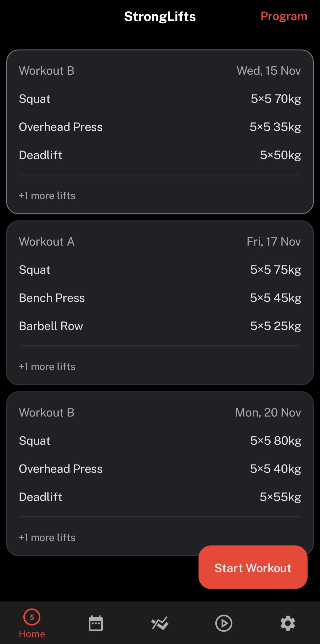Select Overhead Press 5×5 35kg row
This screenshot has height=644, width=320.
tap(160, 127)
